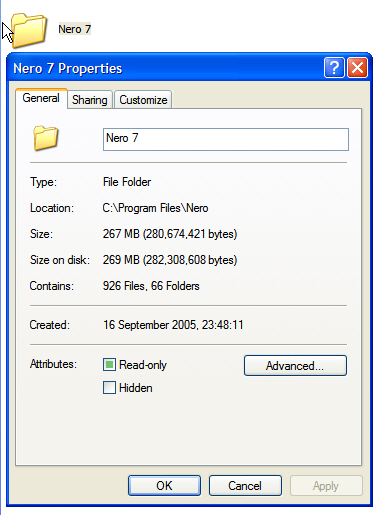This screenshot has width=378, height=515.
Task: Click the created date '16 September 2005, 23:48:11'
Action: click(x=173, y=325)
